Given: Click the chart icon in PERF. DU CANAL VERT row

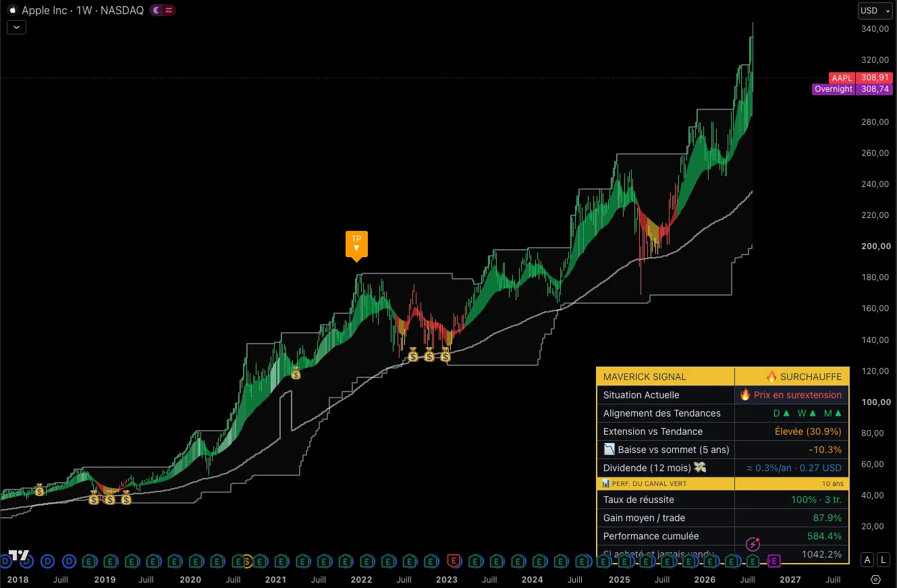Looking at the screenshot, I should tap(605, 483).
